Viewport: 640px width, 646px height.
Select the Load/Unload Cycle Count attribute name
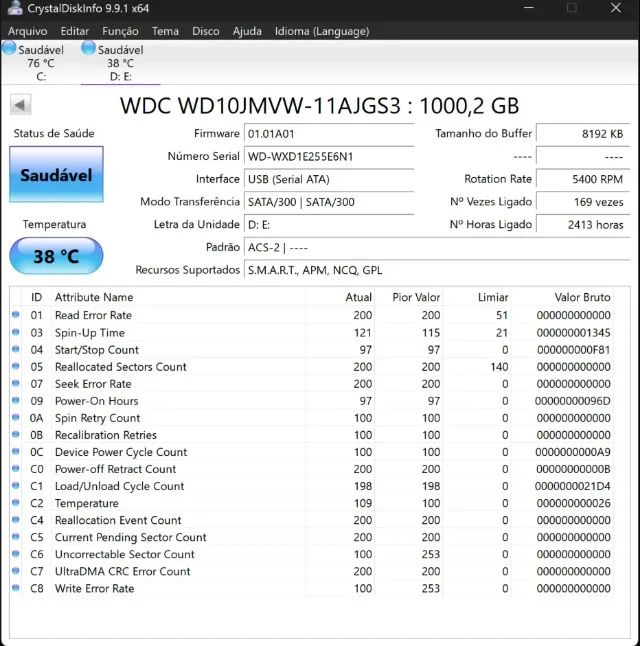click(120, 486)
